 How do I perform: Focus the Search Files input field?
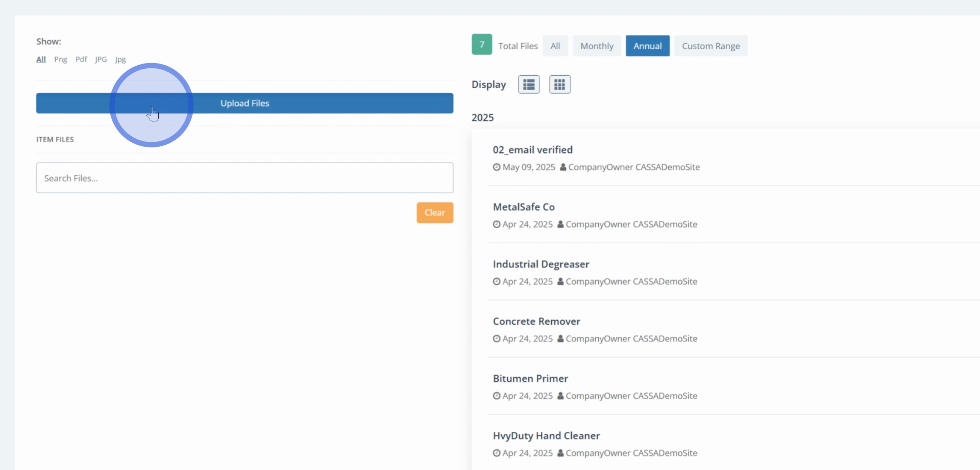(244, 178)
